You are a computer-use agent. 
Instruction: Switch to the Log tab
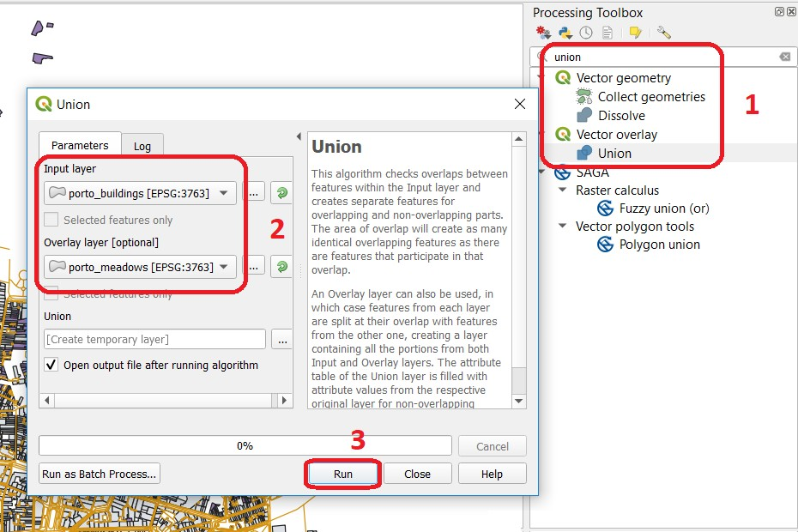pos(142,146)
